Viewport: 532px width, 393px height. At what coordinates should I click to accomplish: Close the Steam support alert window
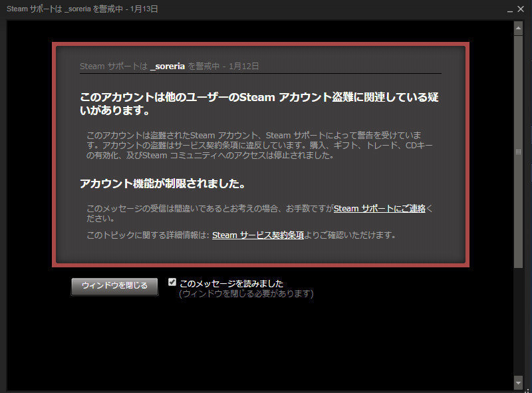click(x=521, y=9)
